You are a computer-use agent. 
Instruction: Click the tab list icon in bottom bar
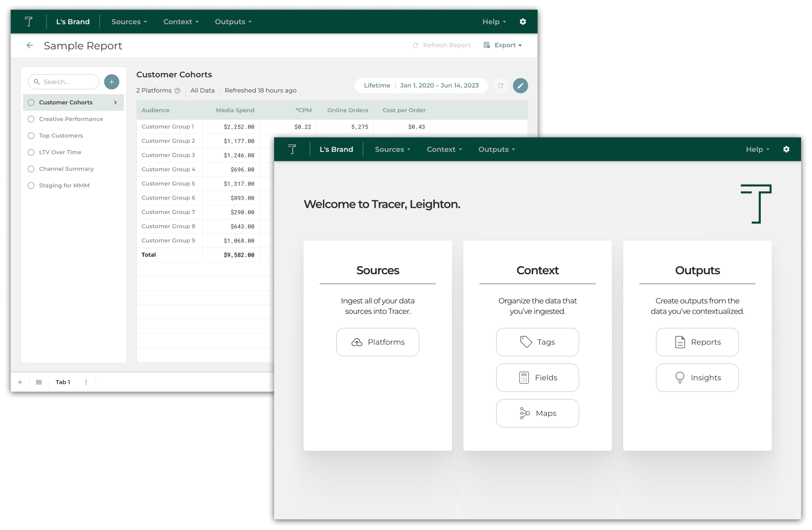39,382
